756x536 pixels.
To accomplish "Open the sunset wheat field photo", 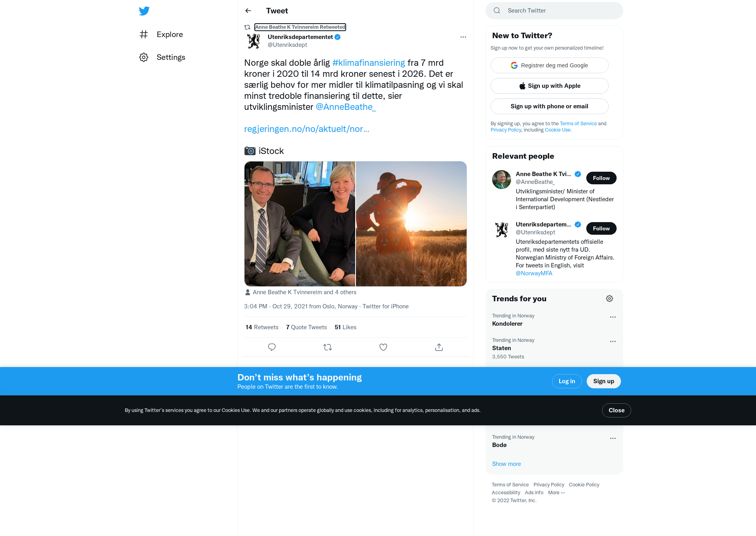I will tap(411, 224).
